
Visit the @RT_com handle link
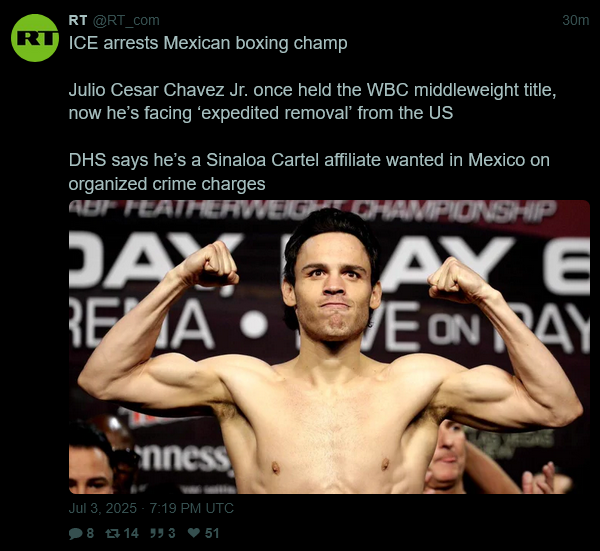click(126, 20)
